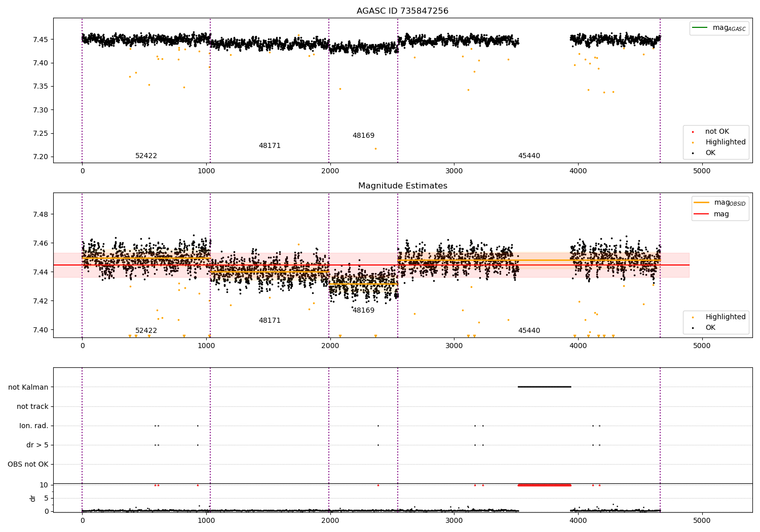Screen dimensions: 760x532
Task: Click obsid label 48171 in the top panel
Action: click(270, 146)
